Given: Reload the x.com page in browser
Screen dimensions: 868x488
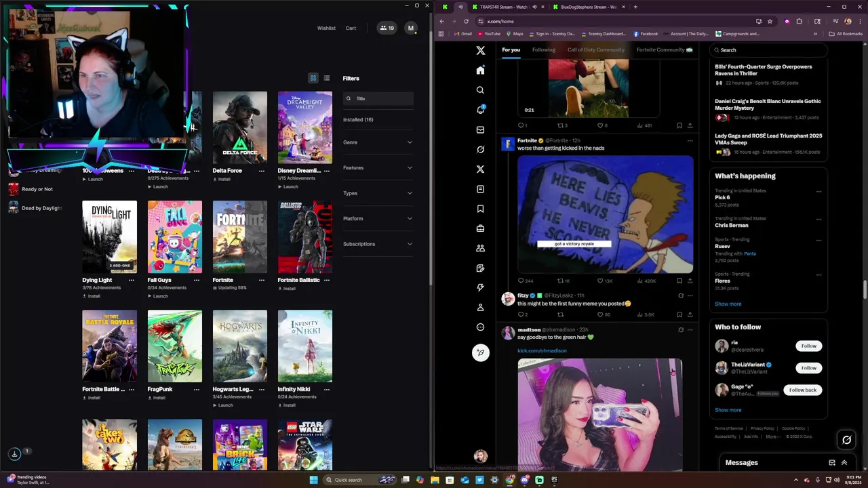Looking at the screenshot, I should click(x=466, y=21).
